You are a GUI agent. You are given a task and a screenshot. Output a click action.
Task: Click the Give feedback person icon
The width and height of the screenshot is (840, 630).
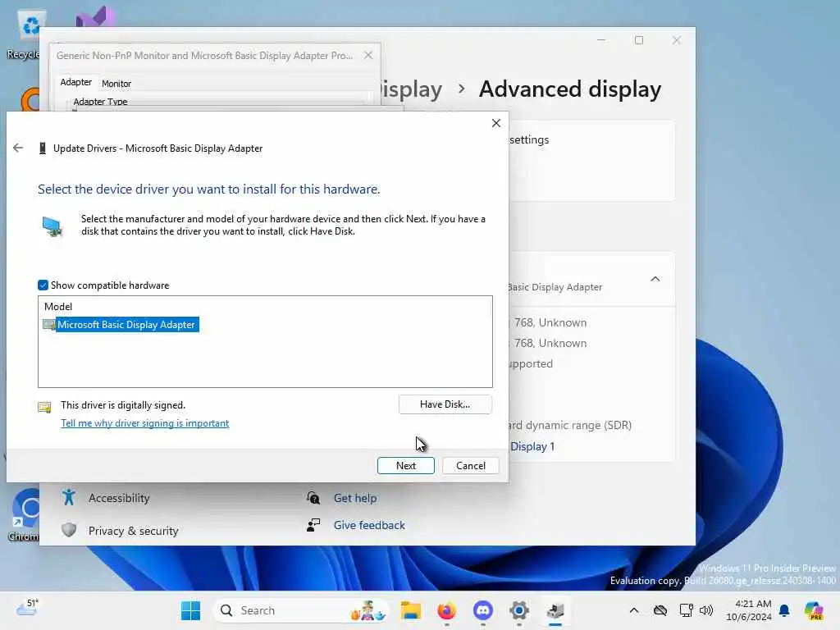313,526
